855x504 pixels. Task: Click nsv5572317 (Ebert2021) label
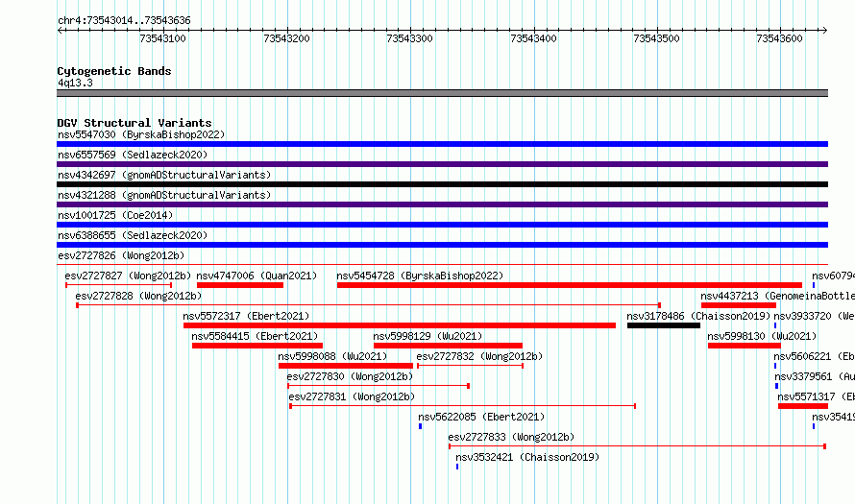[246, 316]
